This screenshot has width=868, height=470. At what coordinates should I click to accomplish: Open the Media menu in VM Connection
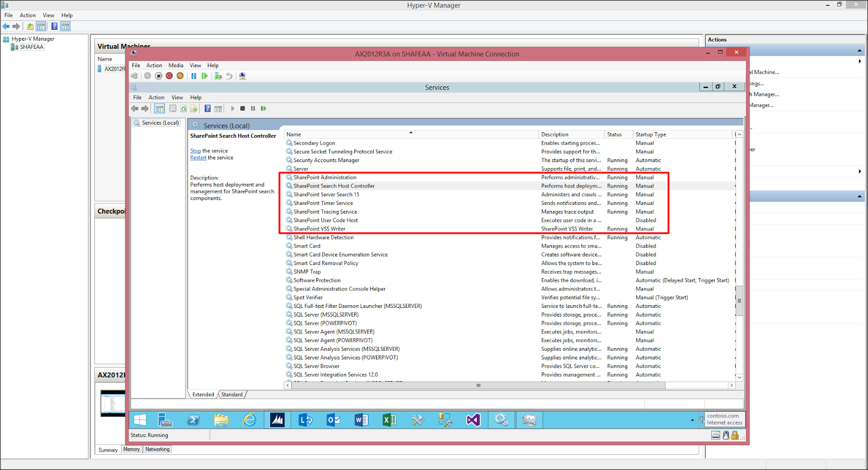tap(176, 66)
